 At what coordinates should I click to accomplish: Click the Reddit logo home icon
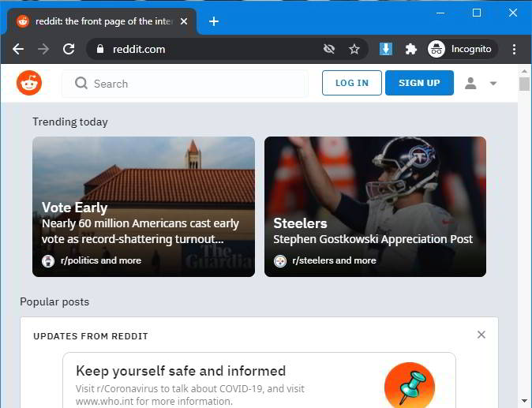coord(29,83)
